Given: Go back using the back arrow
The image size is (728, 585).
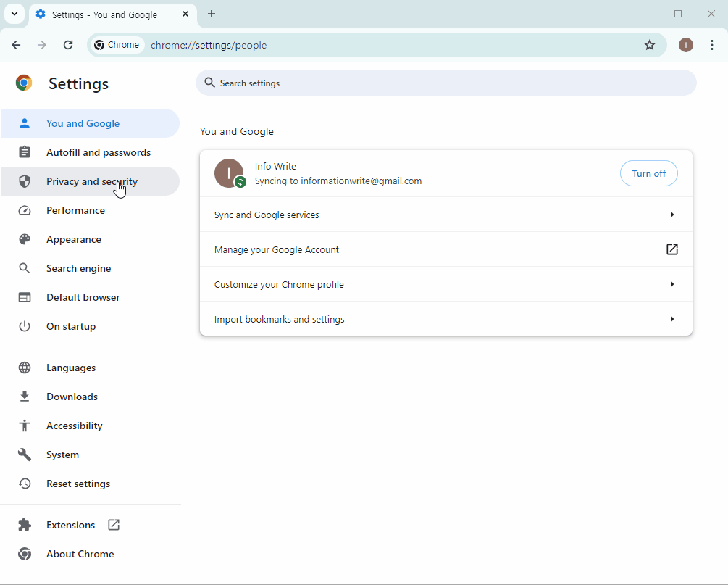Looking at the screenshot, I should pyautogui.click(x=16, y=45).
